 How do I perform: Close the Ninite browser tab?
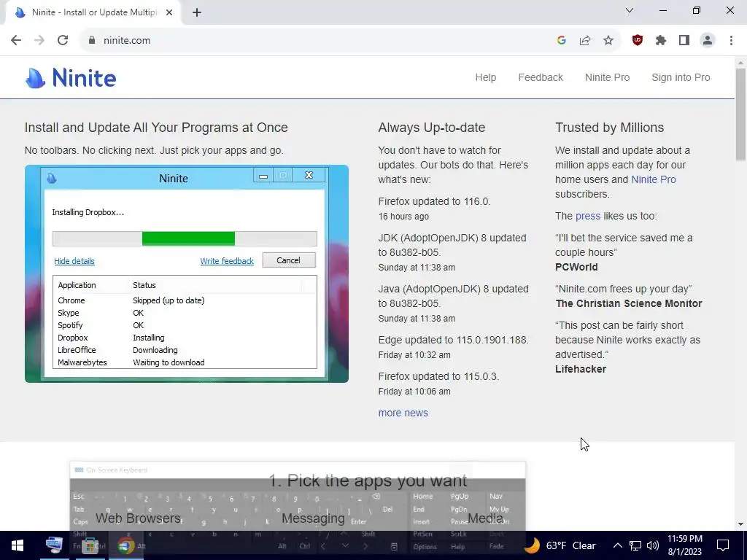tap(169, 13)
